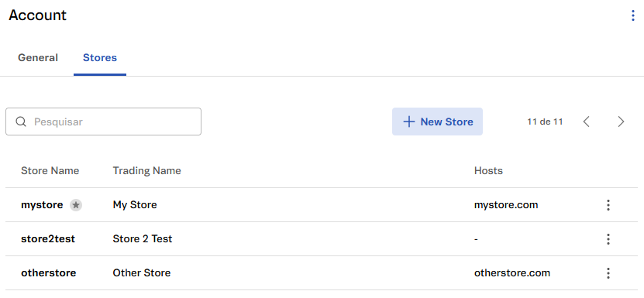Click the default star badge beside mystore
The height and width of the screenshot is (298, 644).
76,205
